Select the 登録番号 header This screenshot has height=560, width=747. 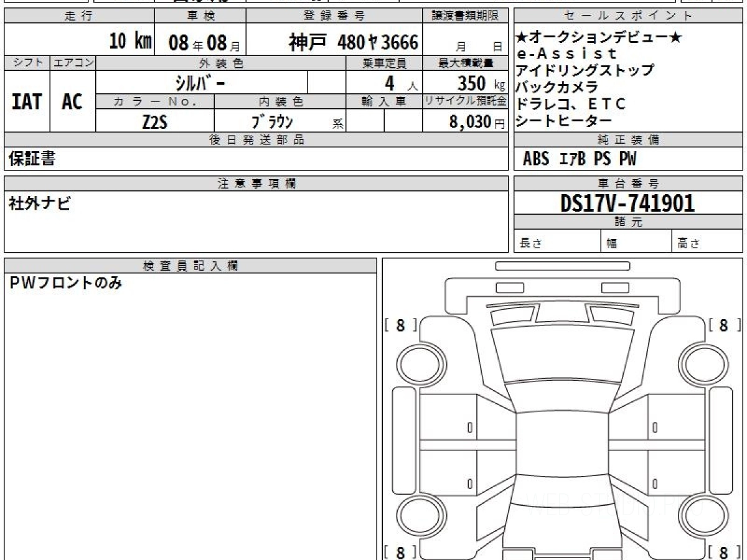(x=334, y=16)
